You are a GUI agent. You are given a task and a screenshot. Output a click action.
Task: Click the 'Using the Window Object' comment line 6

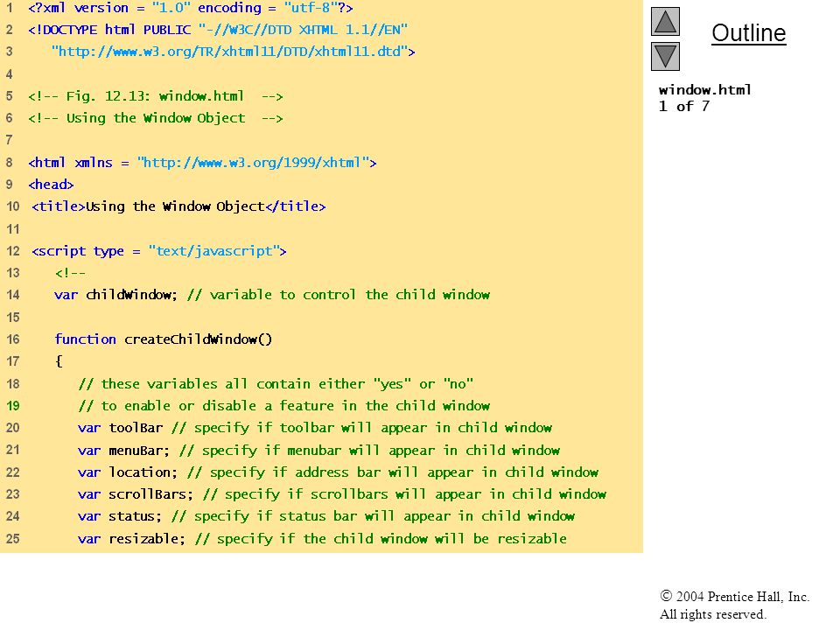pyautogui.click(x=156, y=118)
